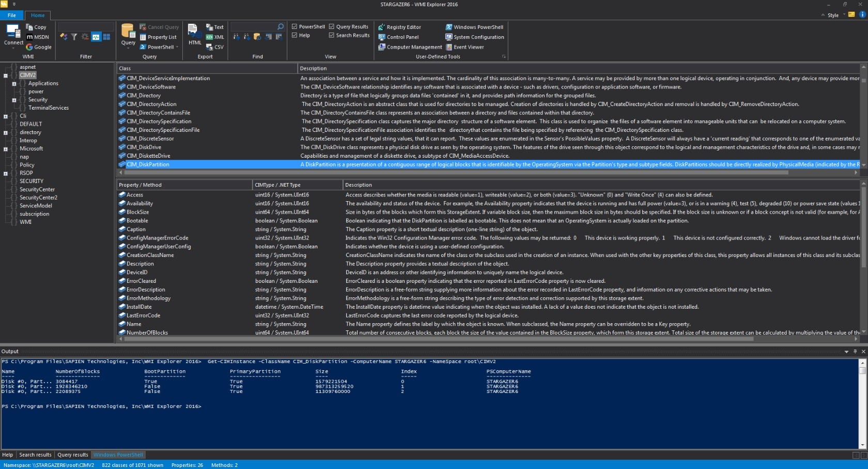Viewport: 868px width, 469px height.
Task: Expand the Applications namespace node
Action: pyautogui.click(x=14, y=84)
